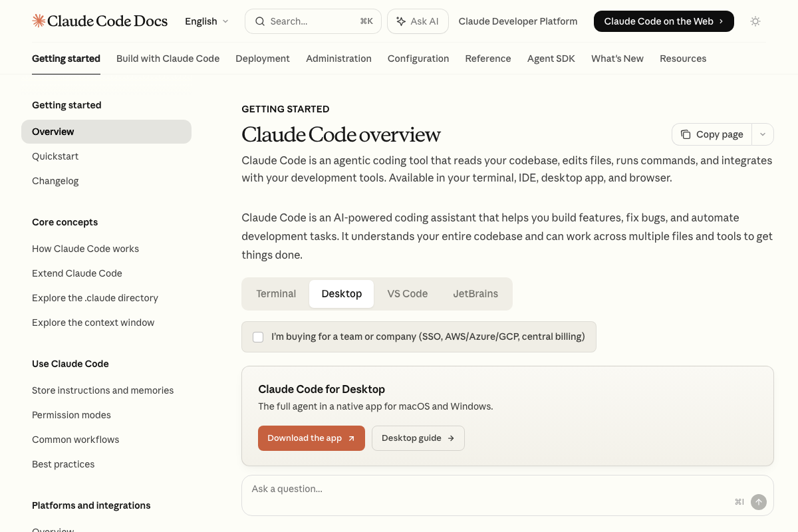Expand the Copy page options chevron
Screen dimensions: 798x532
click(x=762, y=134)
